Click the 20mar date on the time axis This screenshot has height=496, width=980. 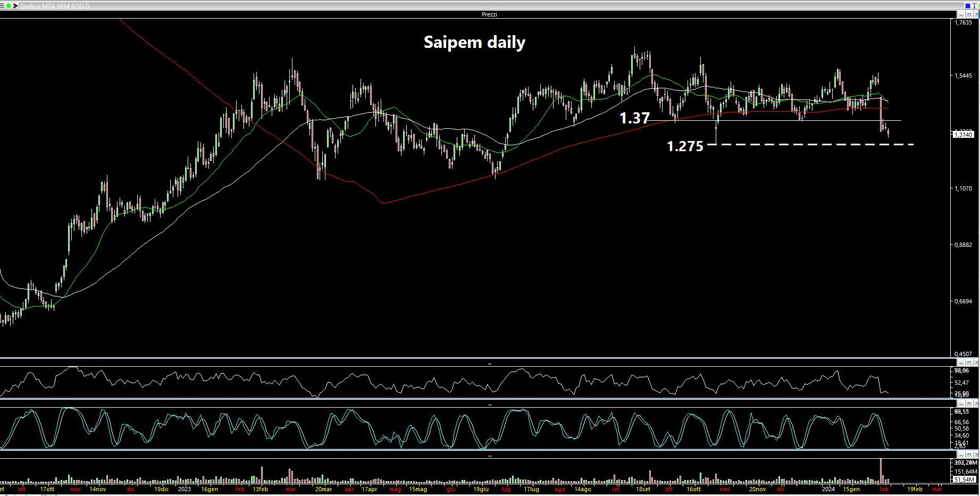point(323,489)
